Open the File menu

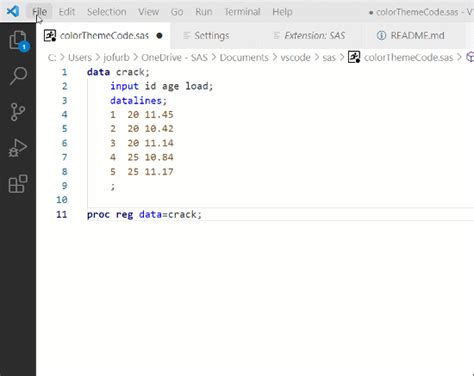pos(39,12)
